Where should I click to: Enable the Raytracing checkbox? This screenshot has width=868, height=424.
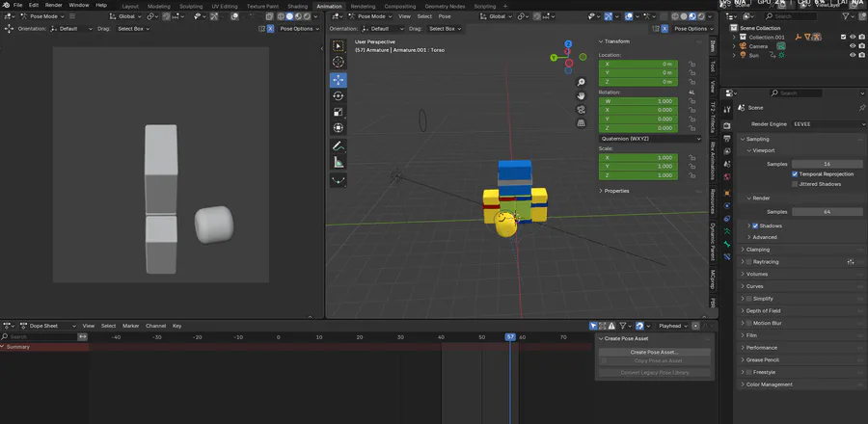(x=749, y=262)
